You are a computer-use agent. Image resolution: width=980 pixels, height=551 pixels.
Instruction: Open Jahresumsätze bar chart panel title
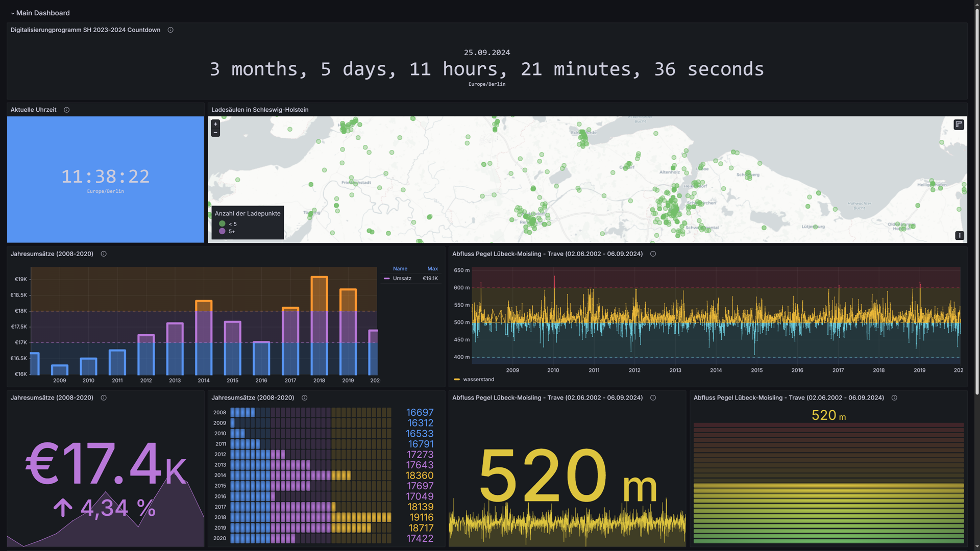52,254
